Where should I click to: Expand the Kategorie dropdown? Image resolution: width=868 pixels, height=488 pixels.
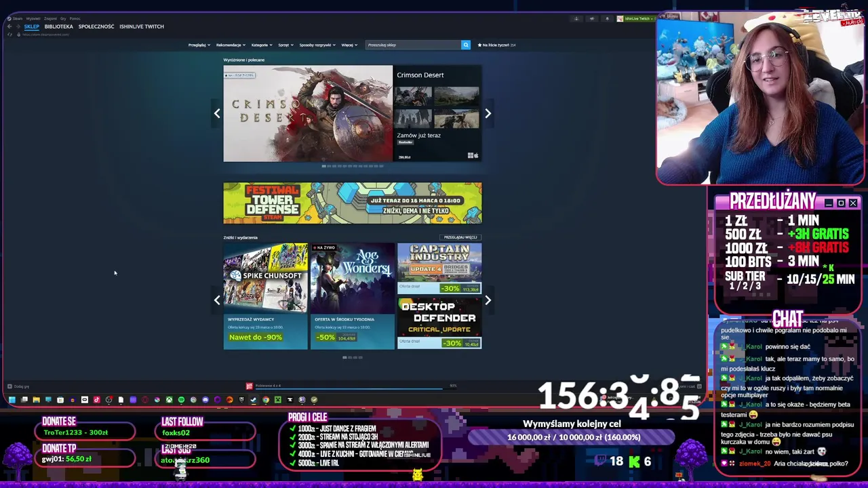262,45
